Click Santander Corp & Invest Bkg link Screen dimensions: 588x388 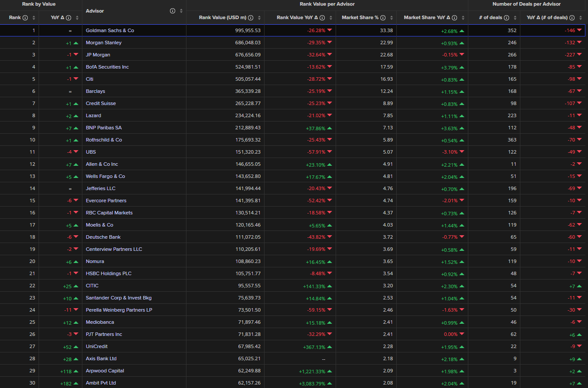119,298
